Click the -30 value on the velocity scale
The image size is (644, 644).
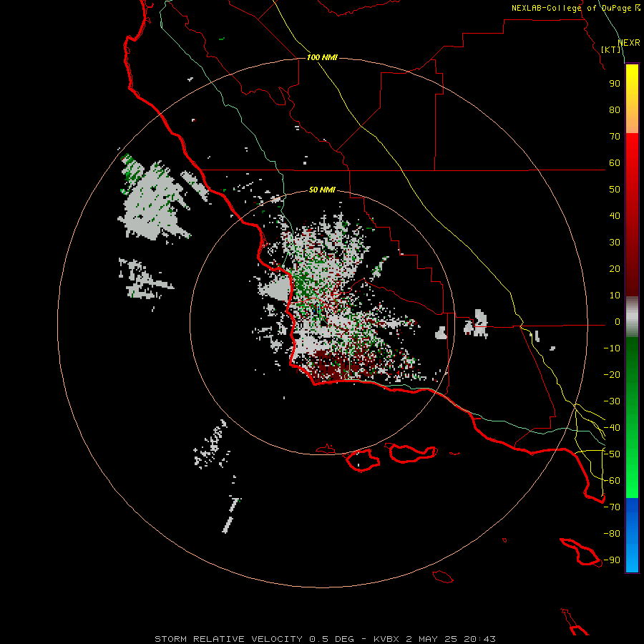[612, 401]
